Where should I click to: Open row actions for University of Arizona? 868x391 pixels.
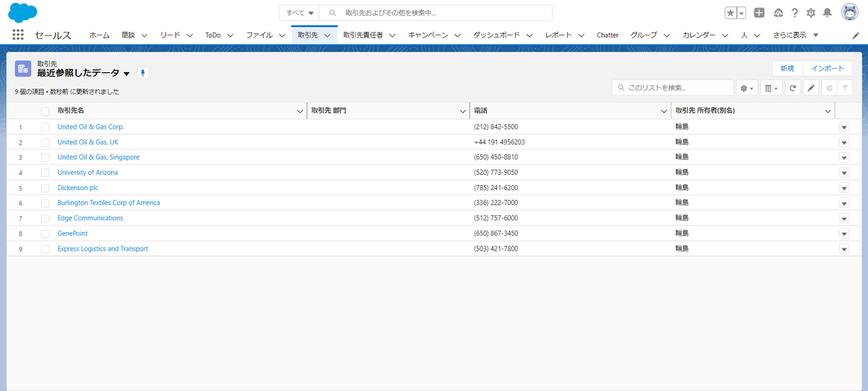pos(843,173)
